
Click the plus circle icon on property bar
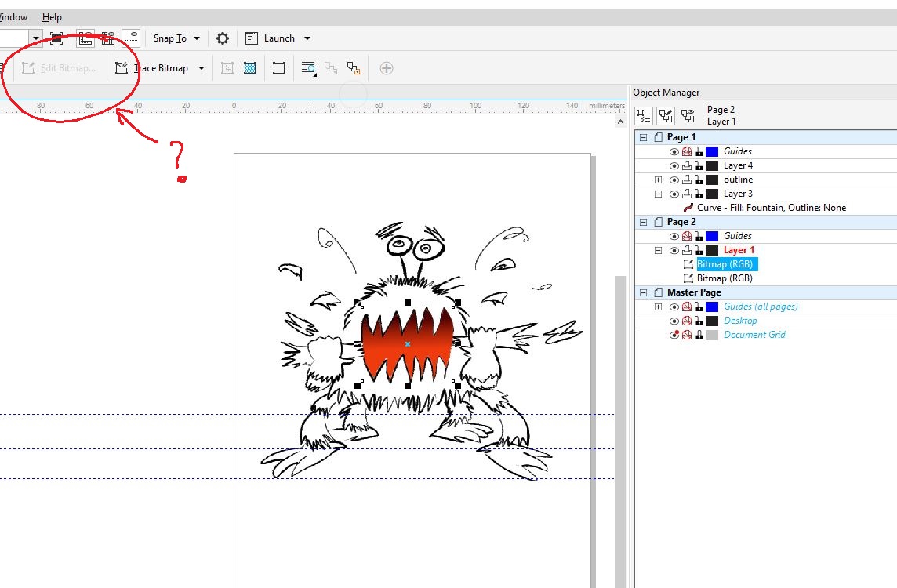point(386,68)
